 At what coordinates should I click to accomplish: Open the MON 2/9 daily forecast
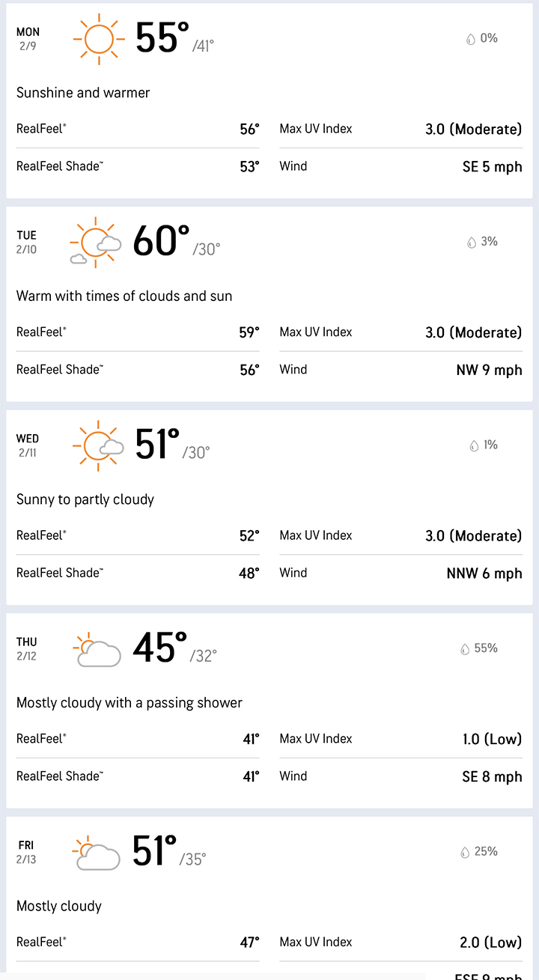(x=28, y=38)
